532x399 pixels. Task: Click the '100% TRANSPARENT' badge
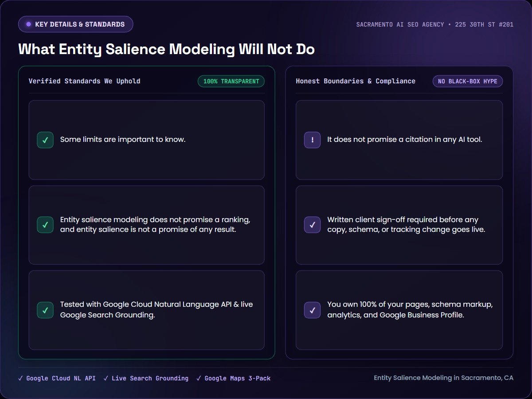pyautogui.click(x=231, y=82)
